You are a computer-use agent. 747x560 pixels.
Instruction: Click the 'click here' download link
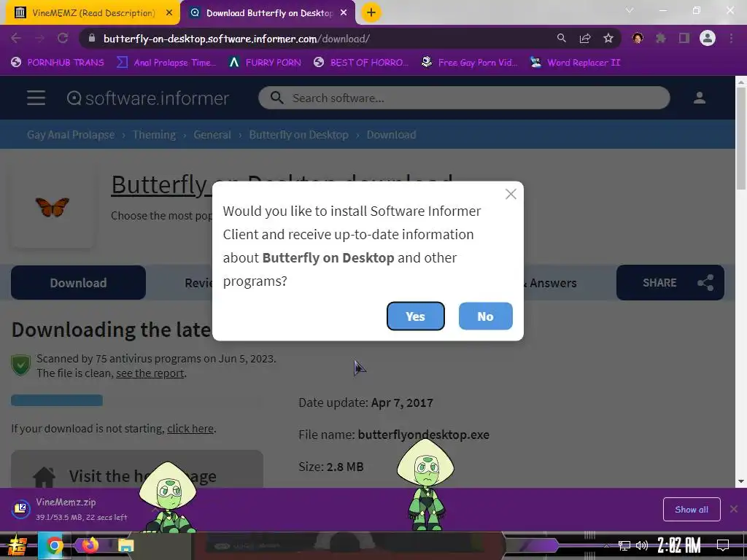(x=190, y=429)
